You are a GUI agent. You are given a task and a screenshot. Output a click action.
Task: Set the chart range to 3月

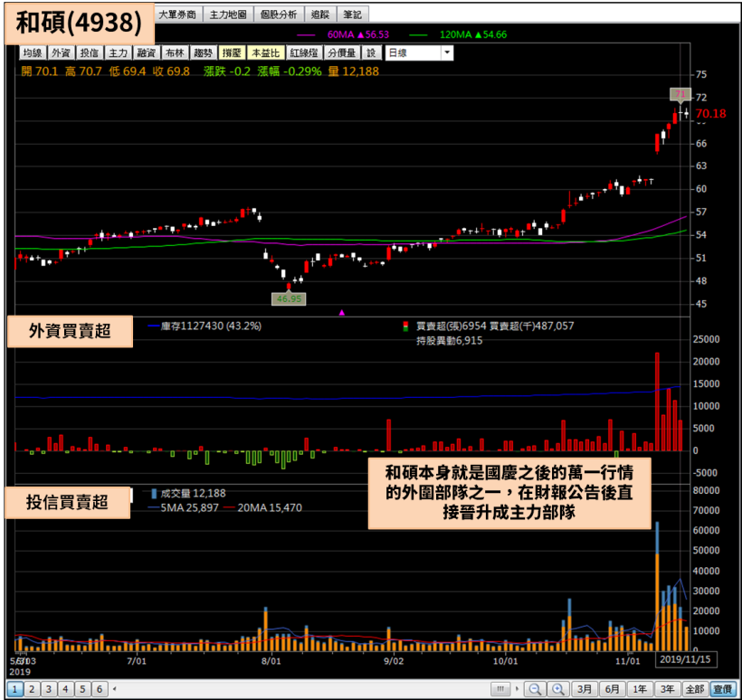[584, 688]
